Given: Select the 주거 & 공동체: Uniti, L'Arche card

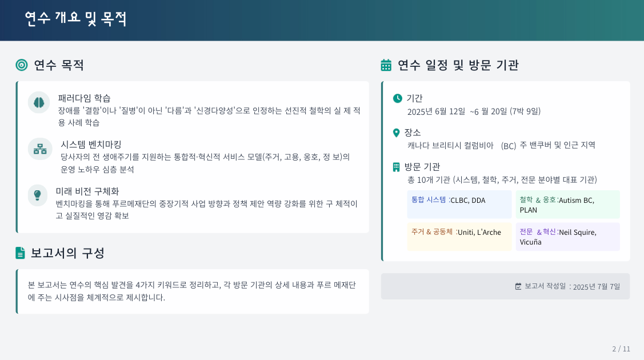Looking at the screenshot, I should 459,237.
